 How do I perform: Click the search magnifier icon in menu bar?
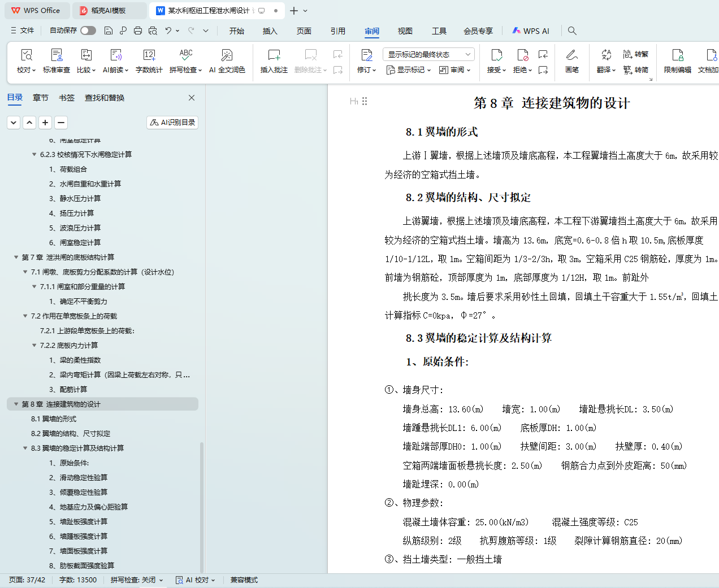(x=572, y=31)
